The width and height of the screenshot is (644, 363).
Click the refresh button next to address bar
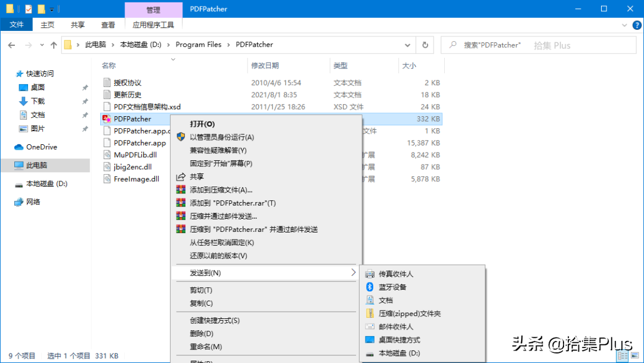(x=425, y=45)
